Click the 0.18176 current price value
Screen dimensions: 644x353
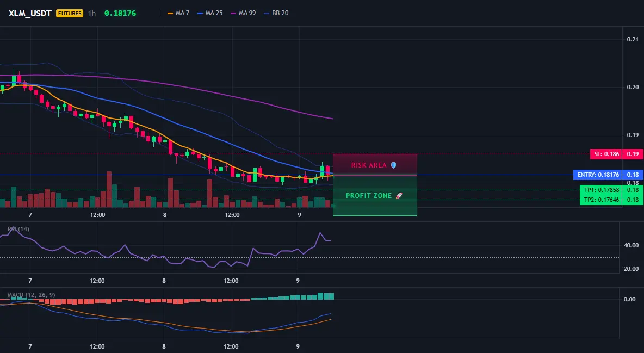point(120,13)
